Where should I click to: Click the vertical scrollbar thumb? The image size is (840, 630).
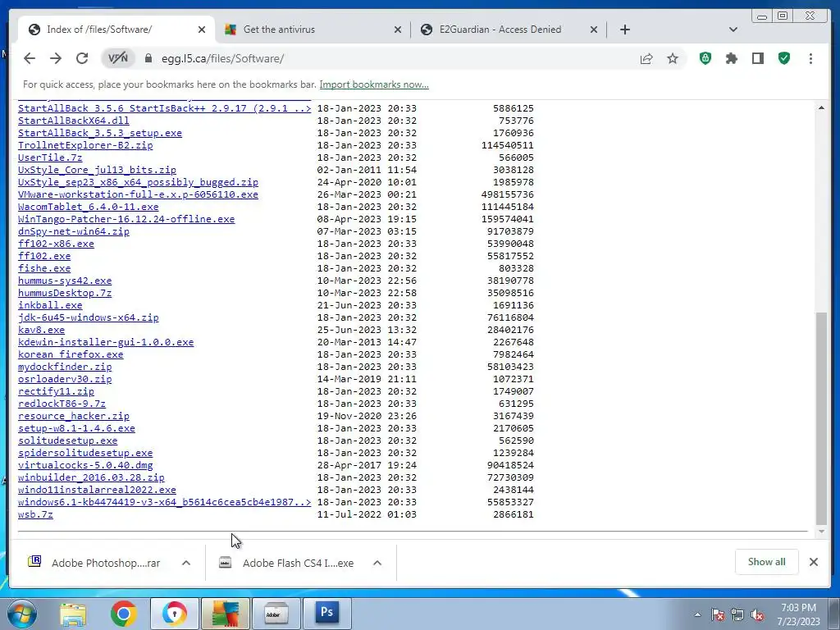coord(821,418)
